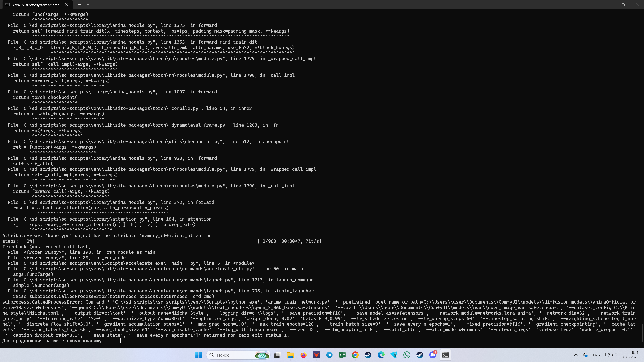
Task: Select the cmd.exe terminal tab
Action: [x=38, y=5]
